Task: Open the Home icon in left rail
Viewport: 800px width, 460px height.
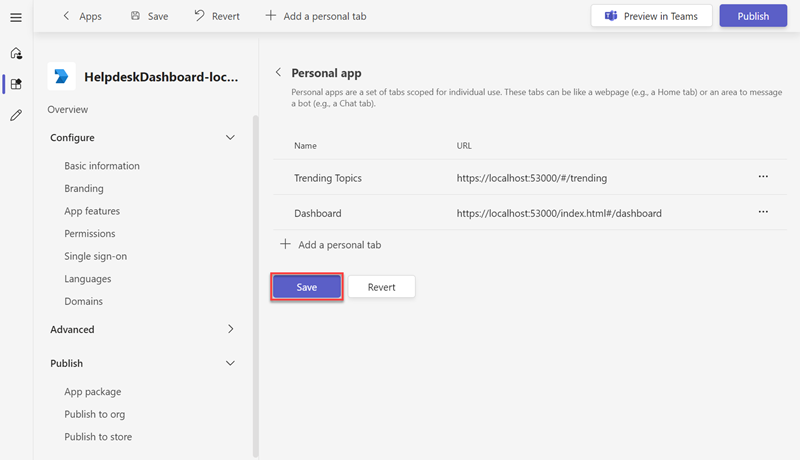Action: coord(16,53)
